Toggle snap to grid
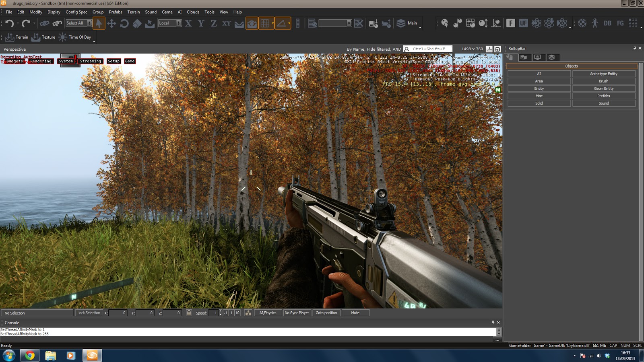 [x=265, y=23]
